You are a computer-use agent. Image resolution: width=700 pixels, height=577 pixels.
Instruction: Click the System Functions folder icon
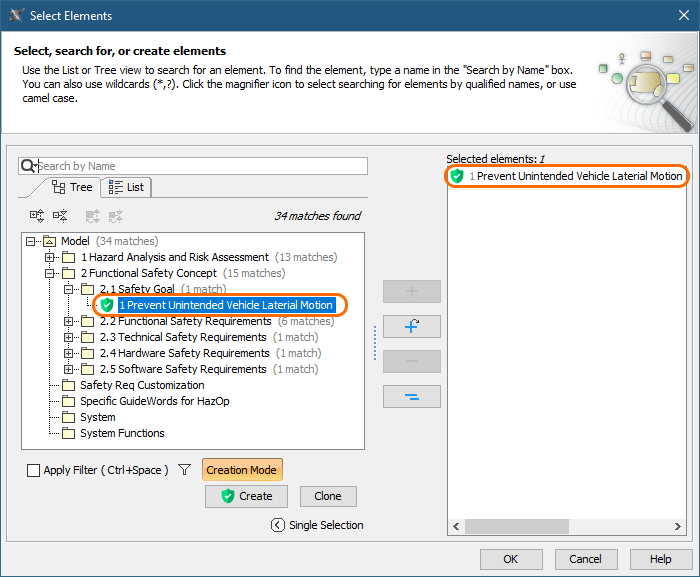(68, 433)
